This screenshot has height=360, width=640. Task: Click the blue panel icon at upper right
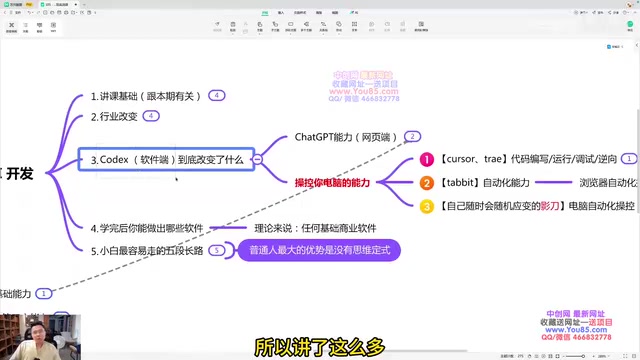(x=609, y=47)
